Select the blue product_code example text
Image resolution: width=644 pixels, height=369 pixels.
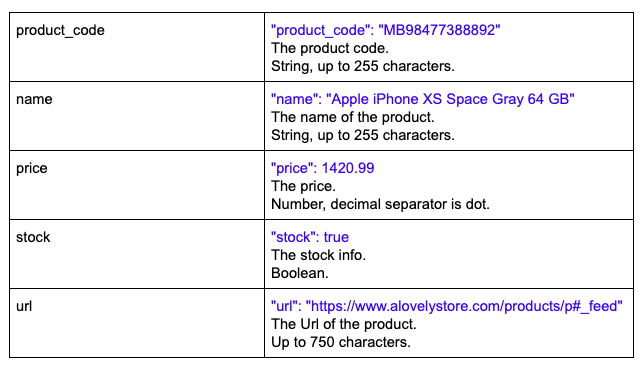(x=385, y=30)
